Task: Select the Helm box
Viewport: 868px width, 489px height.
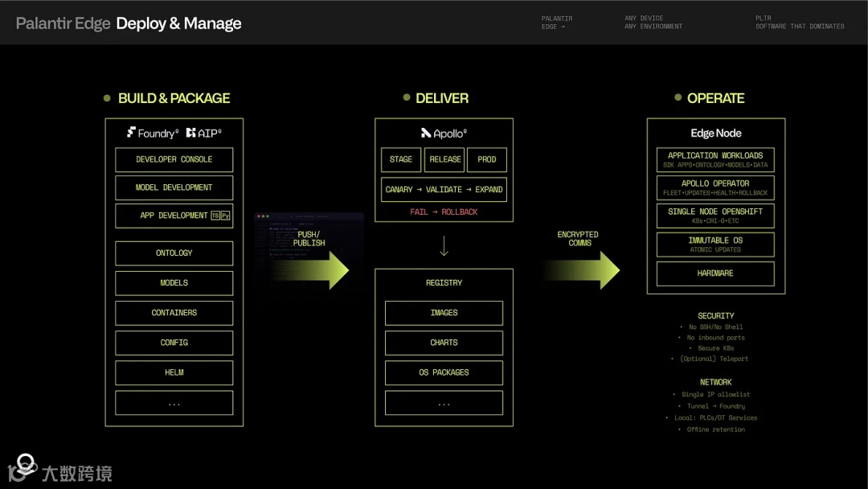Action: [174, 372]
